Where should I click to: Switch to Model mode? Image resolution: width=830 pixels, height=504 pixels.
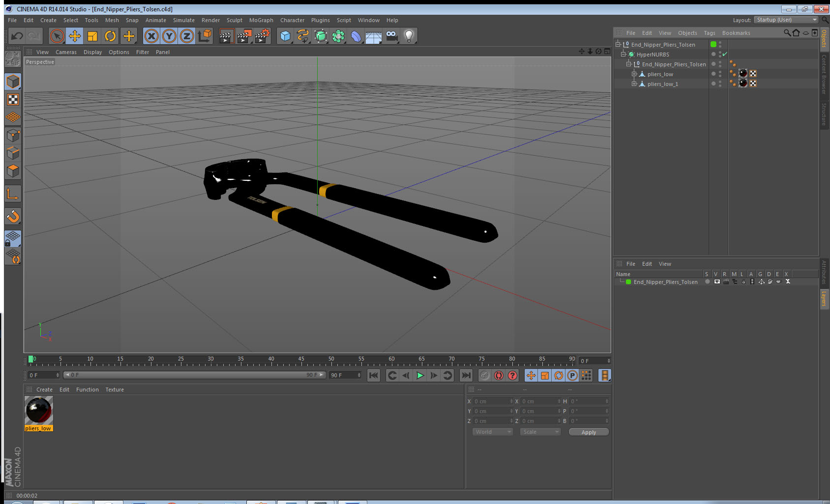click(13, 82)
